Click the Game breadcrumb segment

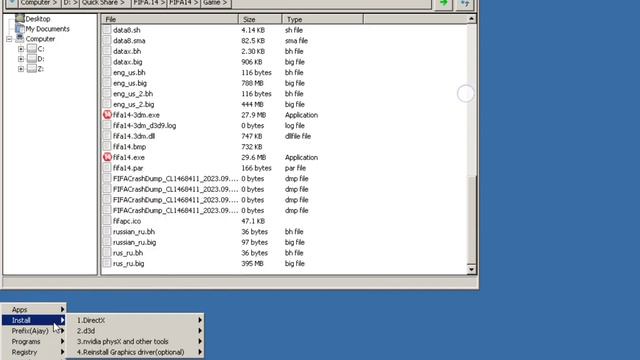coord(216,3)
